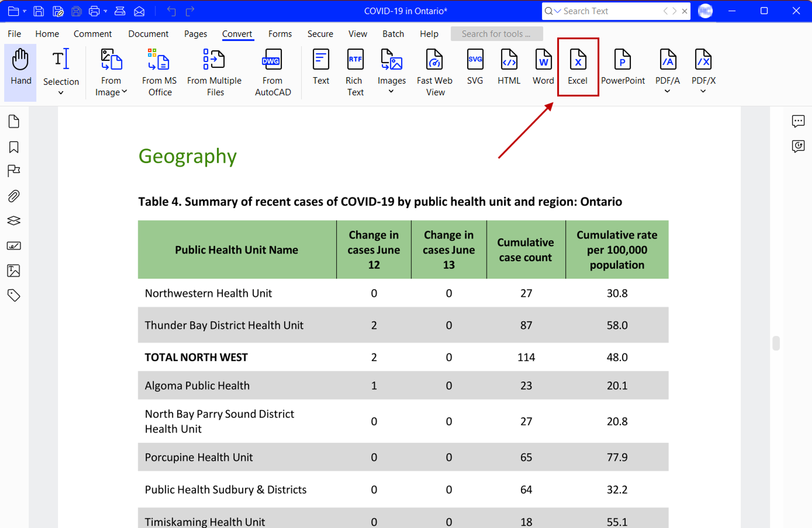Click the From AutoCAD DWG icon
Screen dimensions: 812x528
tap(272, 60)
